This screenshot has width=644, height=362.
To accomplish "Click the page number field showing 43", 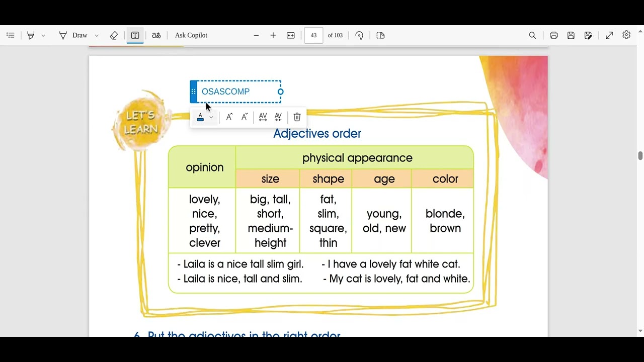I will click(313, 35).
